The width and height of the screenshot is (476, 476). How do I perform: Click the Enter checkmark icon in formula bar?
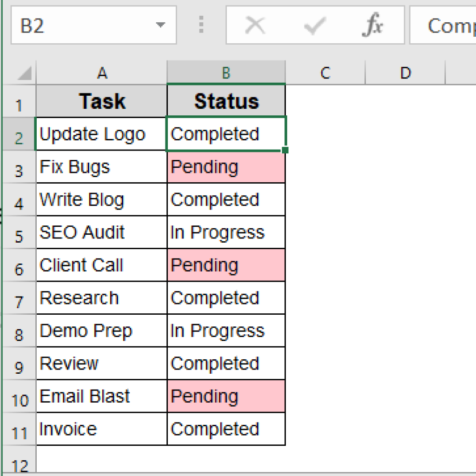pyautogui.click(x=314, y=25)
